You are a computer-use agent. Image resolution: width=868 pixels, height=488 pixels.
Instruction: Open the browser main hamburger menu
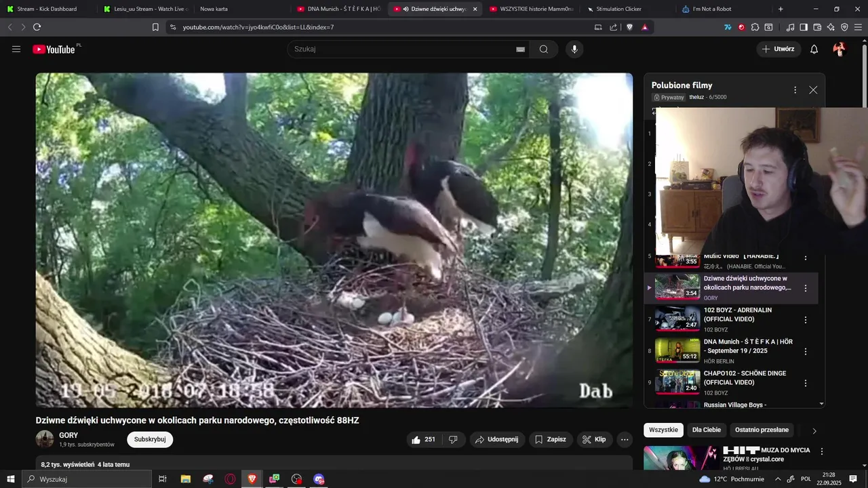(x=859, y=27)
